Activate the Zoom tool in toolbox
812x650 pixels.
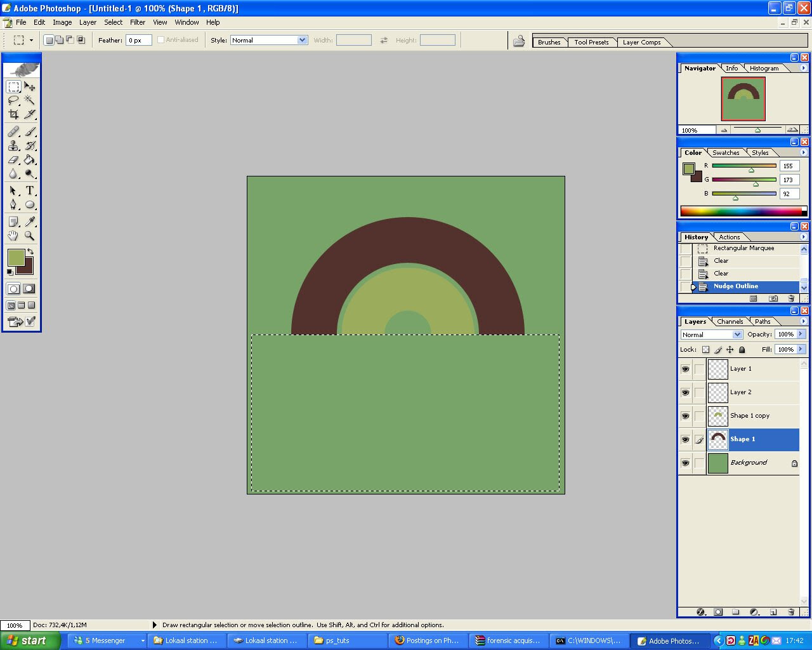coord(29,235)
